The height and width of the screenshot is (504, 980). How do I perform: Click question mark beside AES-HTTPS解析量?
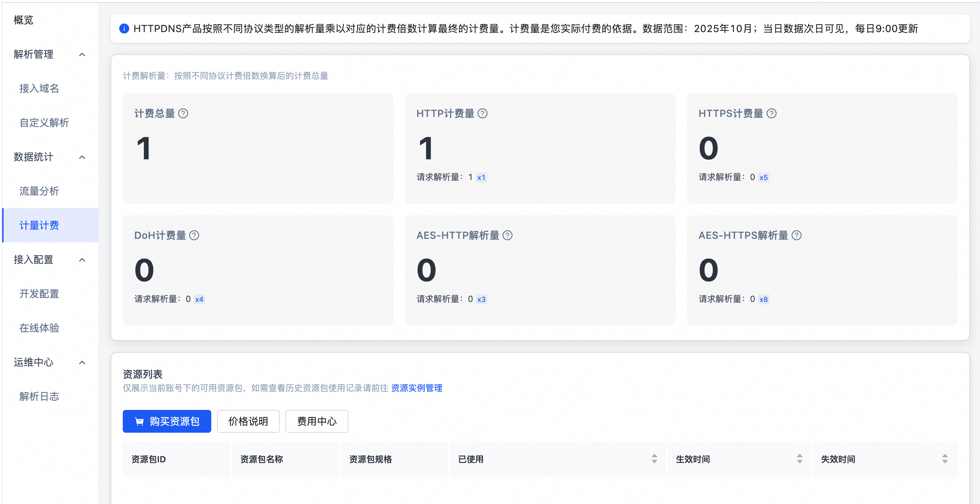797,236
